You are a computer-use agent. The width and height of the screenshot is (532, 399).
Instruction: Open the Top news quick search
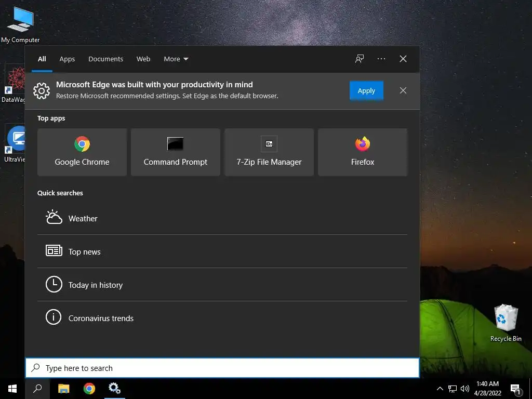coord(222,251)
